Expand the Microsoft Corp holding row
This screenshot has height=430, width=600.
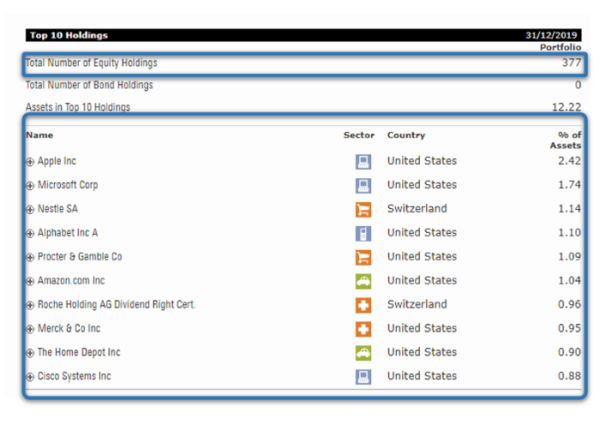30,186
